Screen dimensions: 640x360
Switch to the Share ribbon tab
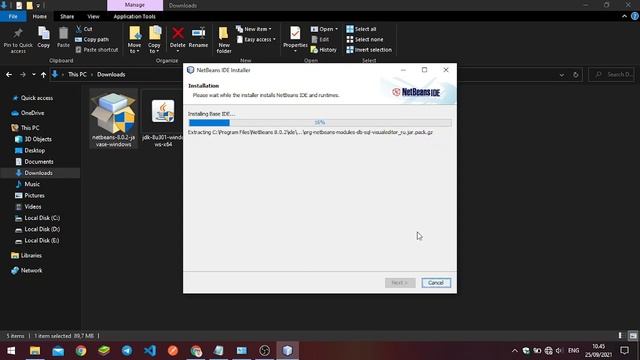(67, 16)
